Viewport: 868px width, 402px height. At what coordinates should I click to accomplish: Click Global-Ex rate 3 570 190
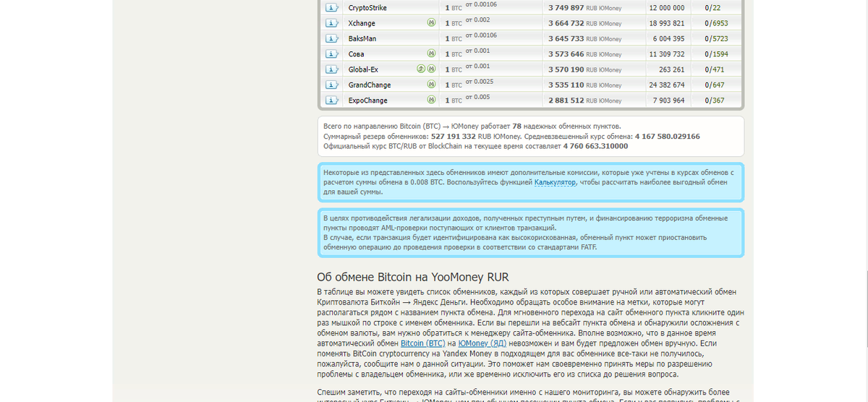pyautogui.click(x=566, y=69)
